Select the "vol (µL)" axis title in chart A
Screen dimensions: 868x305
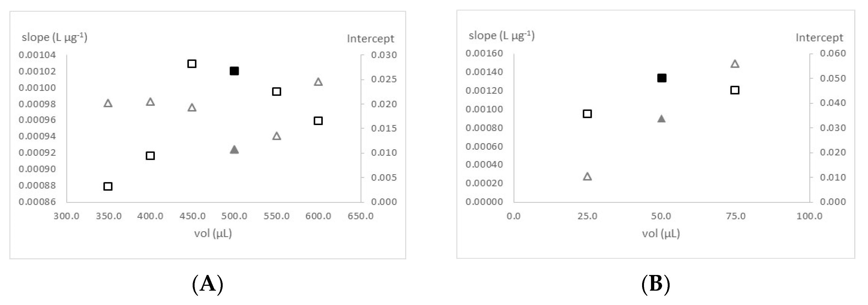(x=213, y=233)
